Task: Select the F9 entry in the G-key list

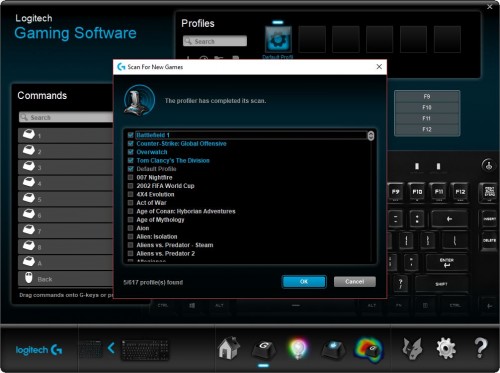Action: click(427, 97)
